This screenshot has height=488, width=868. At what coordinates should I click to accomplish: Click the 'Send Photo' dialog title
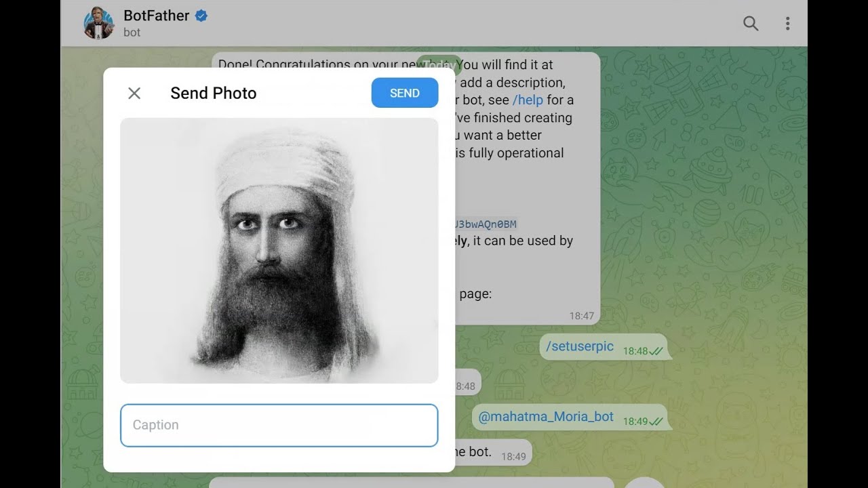pyautogui.click(x=214, y=93)
